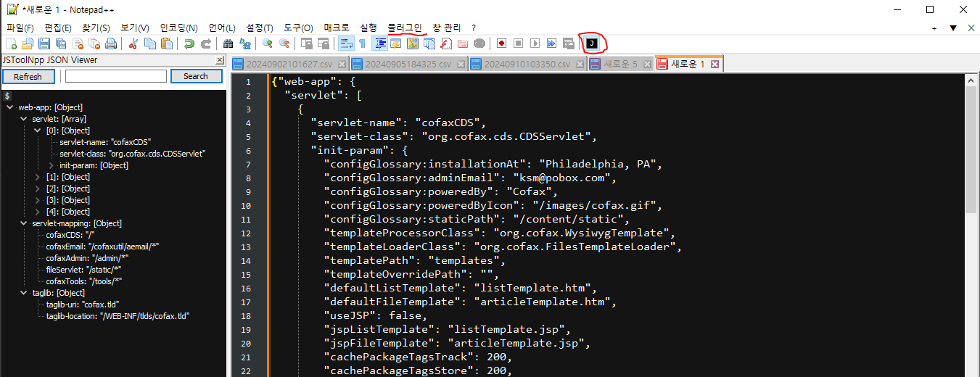The height and width of the screenshot is (377, 980).
Task: Click the Search button in JSON Viewer
Action: click(x=196, y=76)
